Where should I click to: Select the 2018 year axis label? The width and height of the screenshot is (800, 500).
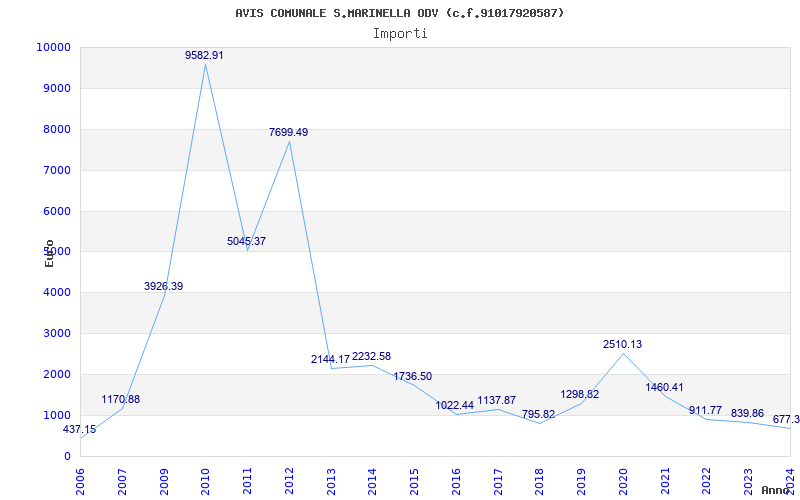[539, 482]
